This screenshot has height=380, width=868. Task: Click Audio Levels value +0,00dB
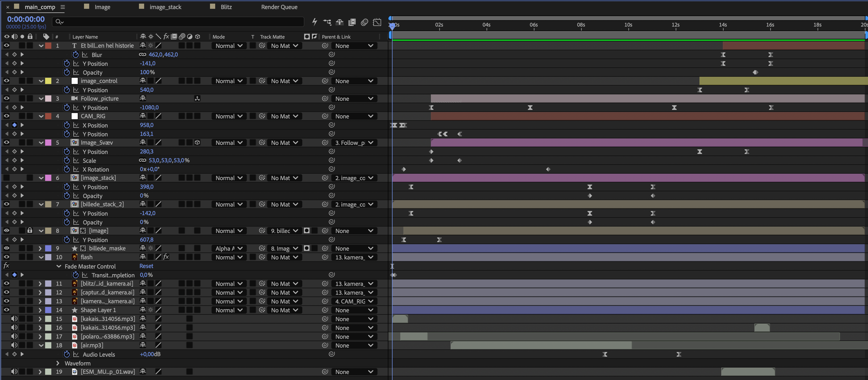point(150,354)
